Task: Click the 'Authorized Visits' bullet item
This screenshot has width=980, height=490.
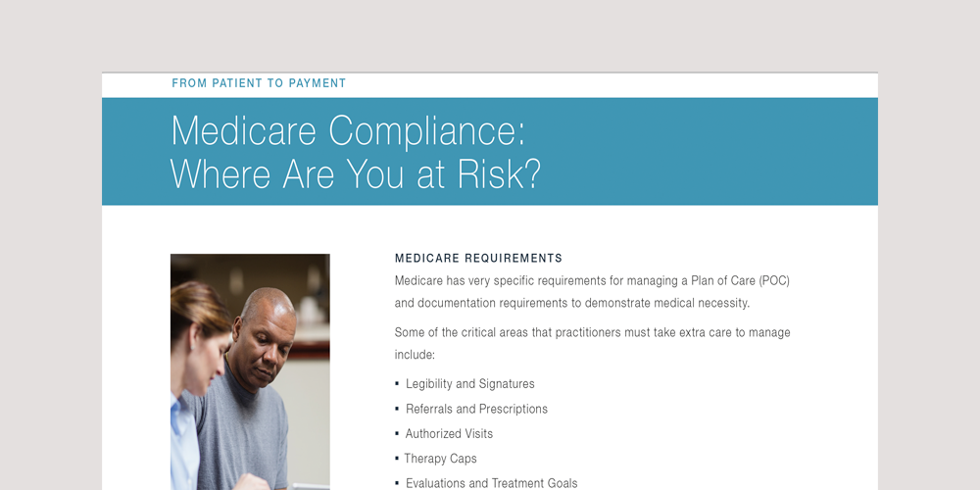Action: coord(449,434)
